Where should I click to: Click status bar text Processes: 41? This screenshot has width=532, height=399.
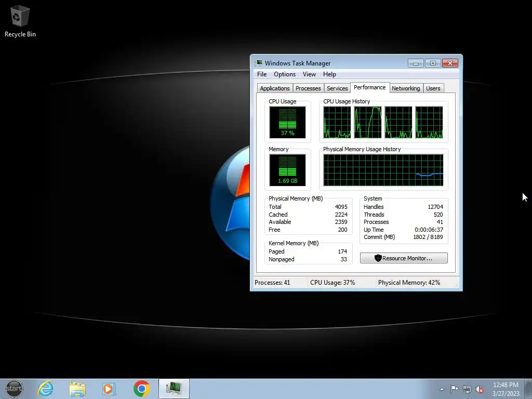coord(272,283)
